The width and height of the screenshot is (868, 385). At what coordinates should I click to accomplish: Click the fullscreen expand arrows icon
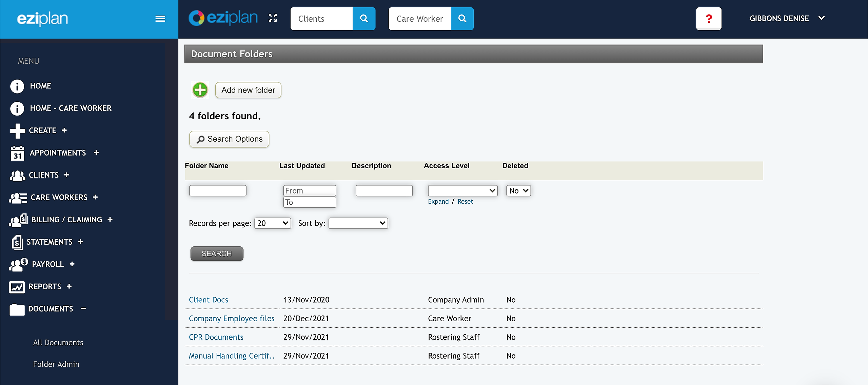point(273,18)
